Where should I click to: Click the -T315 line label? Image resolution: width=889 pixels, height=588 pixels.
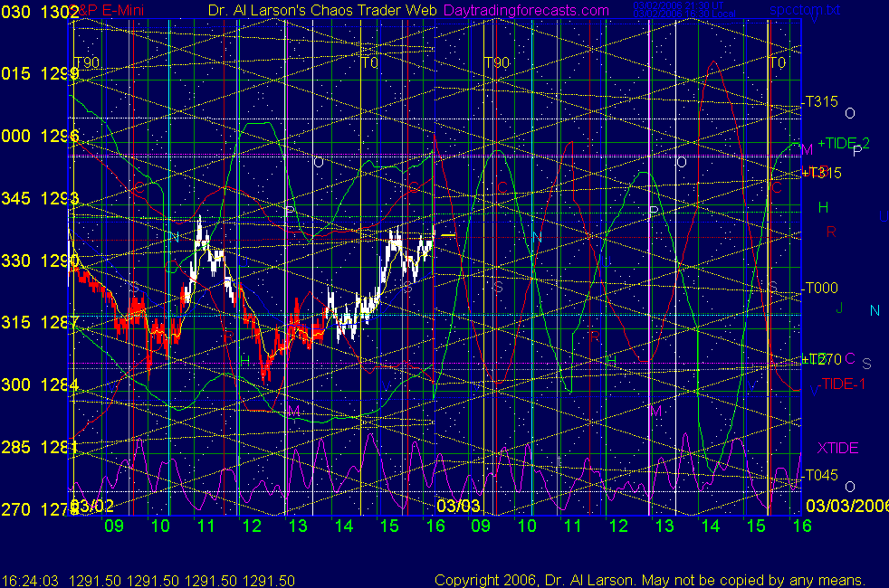(820, 101)
